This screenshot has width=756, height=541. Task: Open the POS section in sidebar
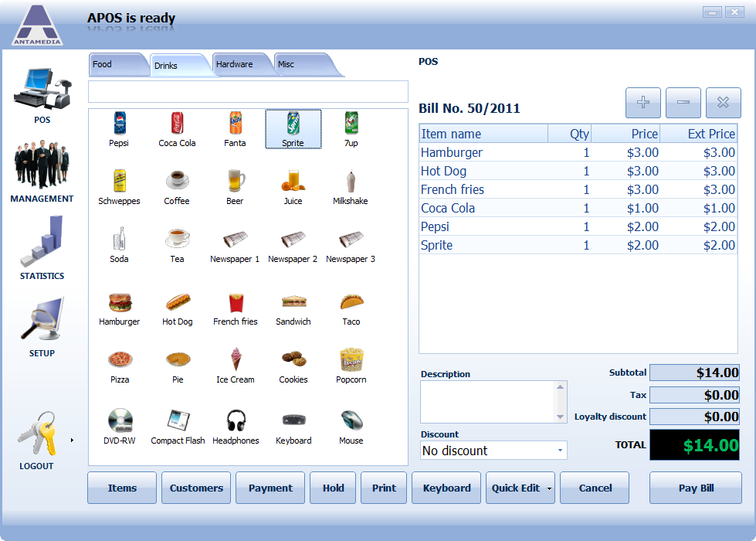pyautogui.click(x=42, y=96)
